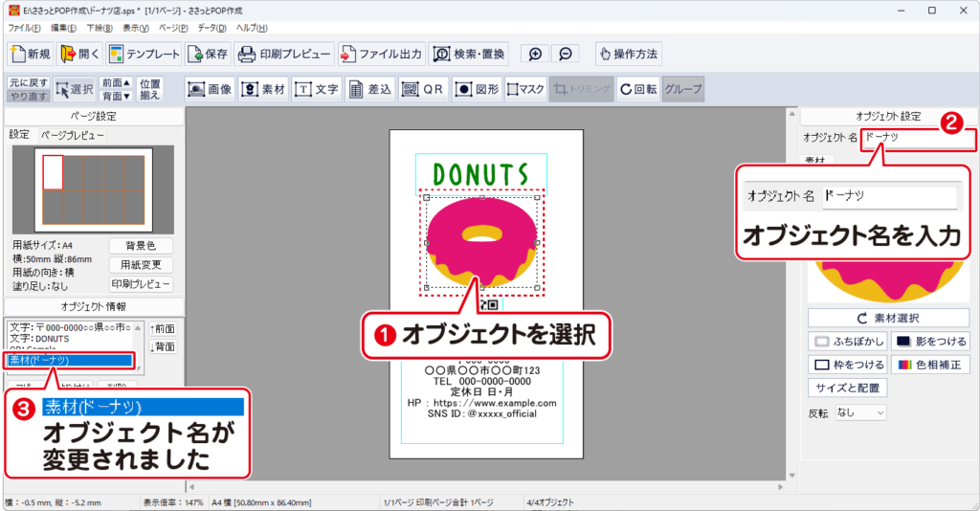Select the 回転 rotate tool
Image resolution: width=980 pixels, height=511 pixels.
pos(637,89)
